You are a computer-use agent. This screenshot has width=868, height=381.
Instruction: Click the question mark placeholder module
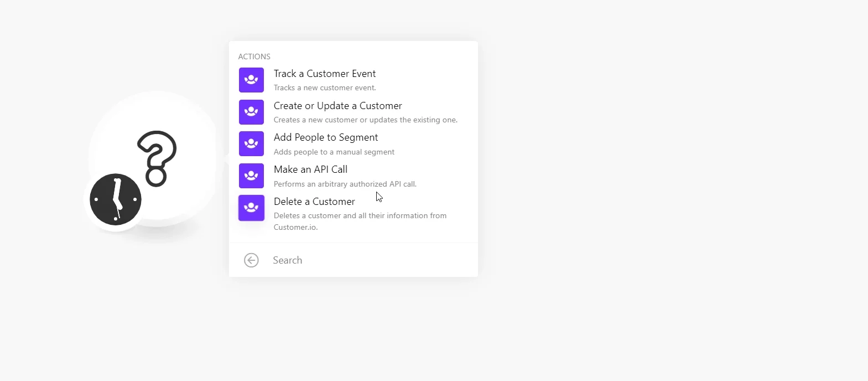pyautogui.click(x=156, y=159)
